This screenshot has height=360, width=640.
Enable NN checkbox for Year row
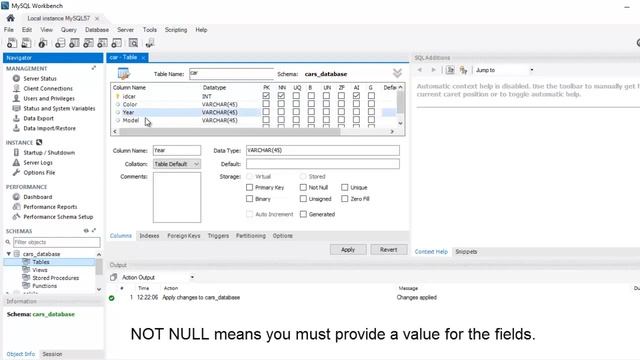[281, 112]
